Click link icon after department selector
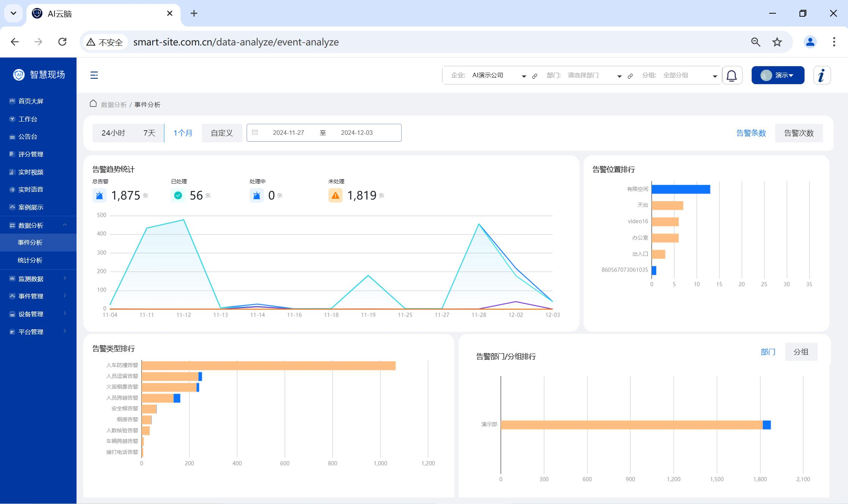The height and width of the screenshot is (504, 848). [x=630, y=76]
